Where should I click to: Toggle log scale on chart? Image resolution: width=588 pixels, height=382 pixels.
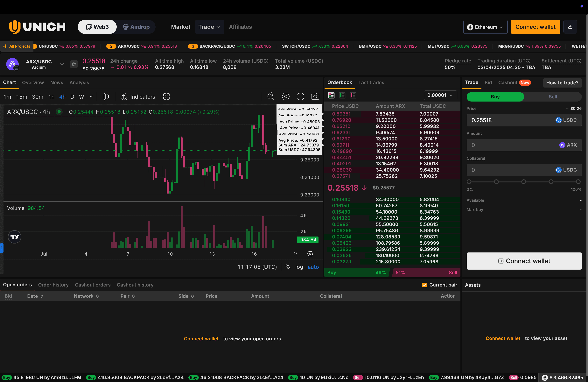point(299,267)
